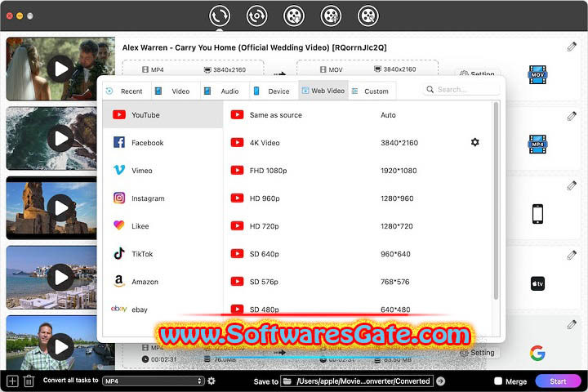
Task: Click the source MP4 3840x2160 info box
Action: tap(193, 69)
